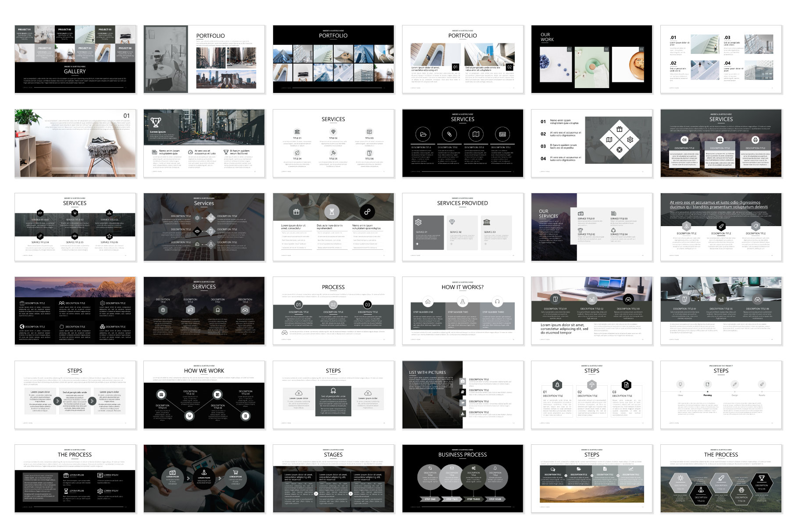Select the diamond icon under Title 02
The width and height of the screenshot is (798, 532).
tap(333, 131)
